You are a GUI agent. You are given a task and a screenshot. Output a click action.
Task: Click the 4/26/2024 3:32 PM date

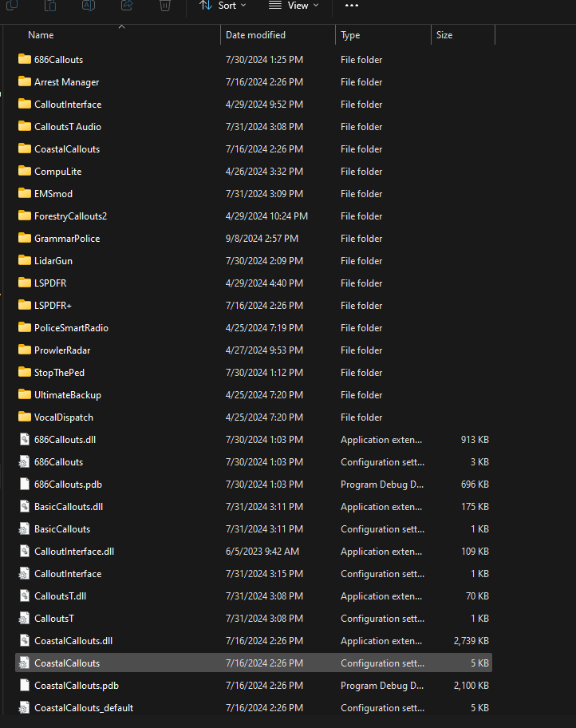pyautogui.click(x=264, y=172)
